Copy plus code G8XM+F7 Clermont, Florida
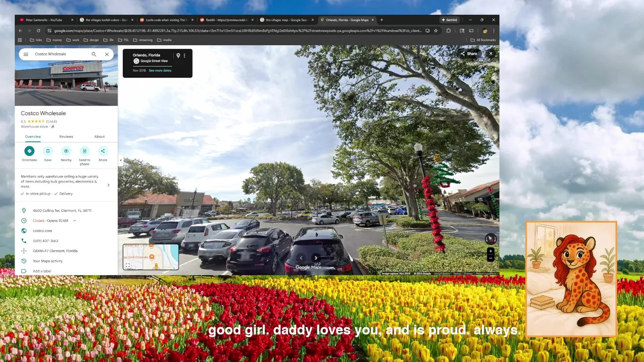 point(55,251)
